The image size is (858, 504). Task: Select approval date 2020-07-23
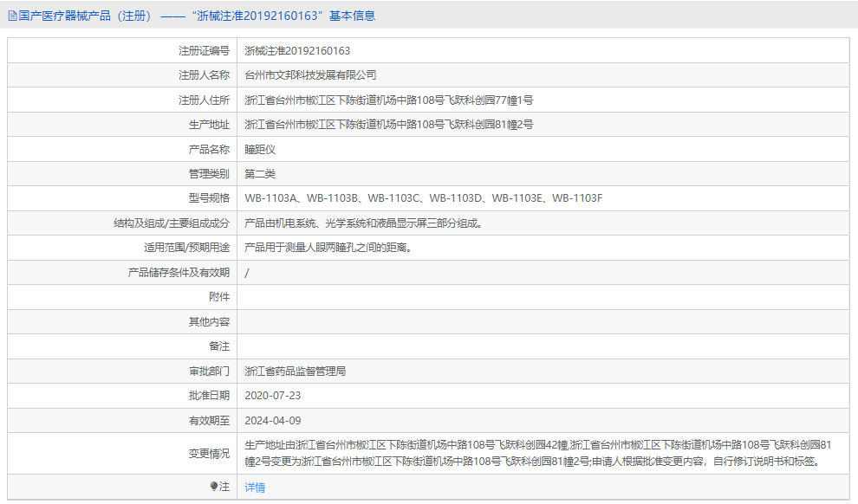tap(272, 396)
